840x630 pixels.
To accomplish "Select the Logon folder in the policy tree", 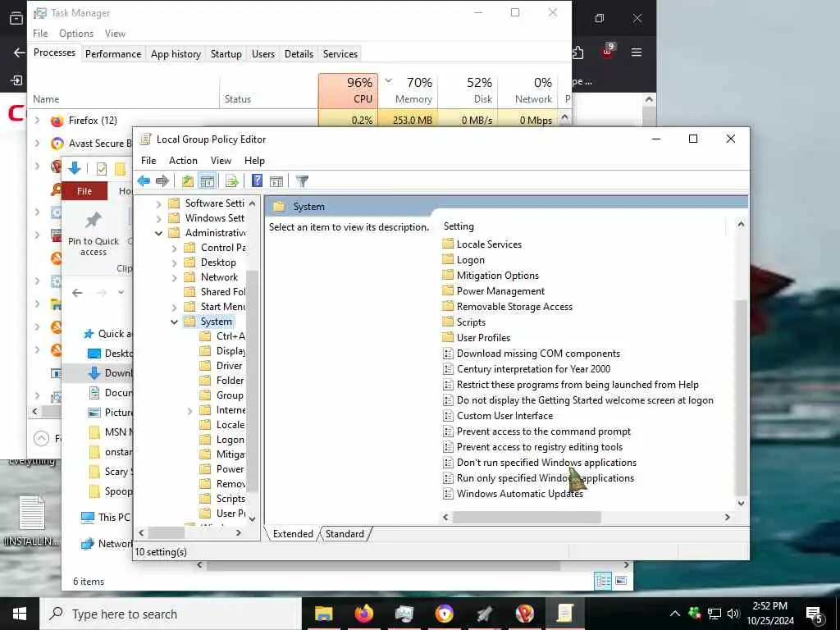I will pyautogui.click(x=223, y=440).
